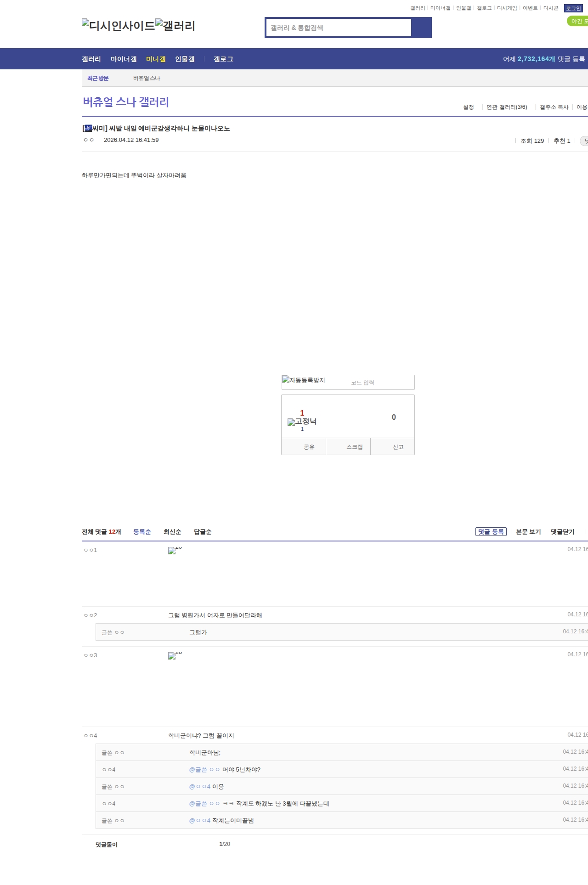Open the image in ㅇㅇ1's comment

pos(175,550)
